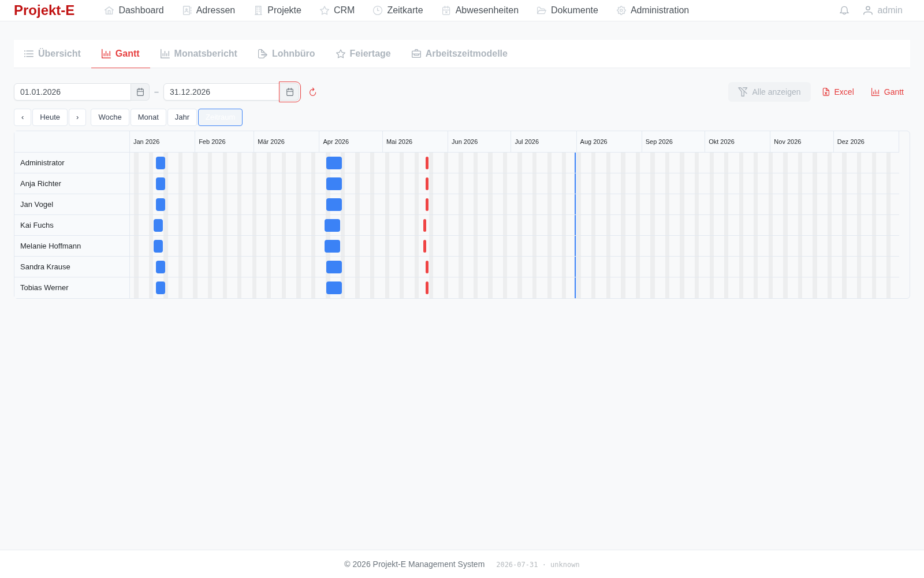Click Melanie Hoffmann's blue January bar
Viewport: 924px width, 578px height.
pos(158,246)
